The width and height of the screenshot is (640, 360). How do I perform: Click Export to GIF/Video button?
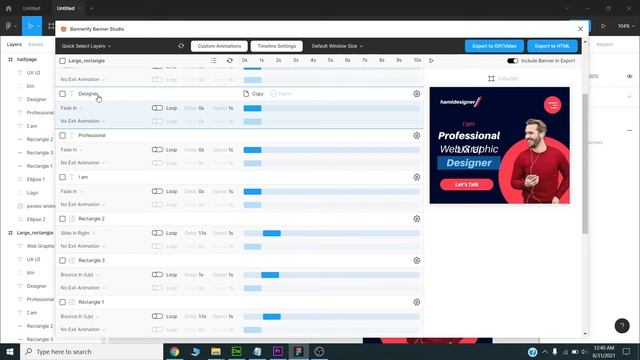494,46
